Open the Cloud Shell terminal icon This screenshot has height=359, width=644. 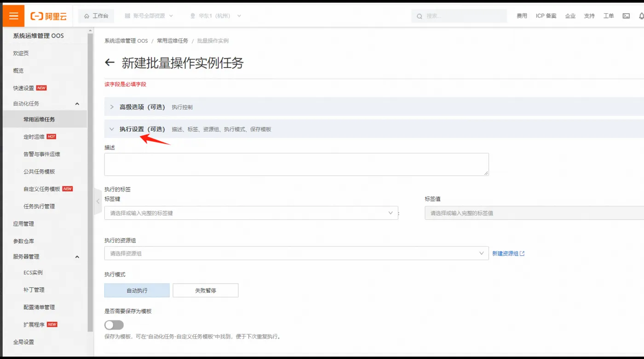click(626, 16)
